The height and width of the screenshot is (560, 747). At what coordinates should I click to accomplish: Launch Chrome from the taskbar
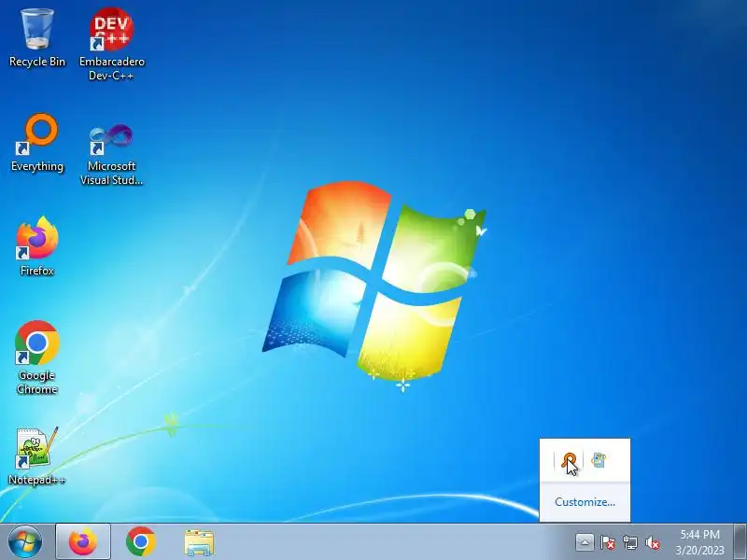pos(141,542)
